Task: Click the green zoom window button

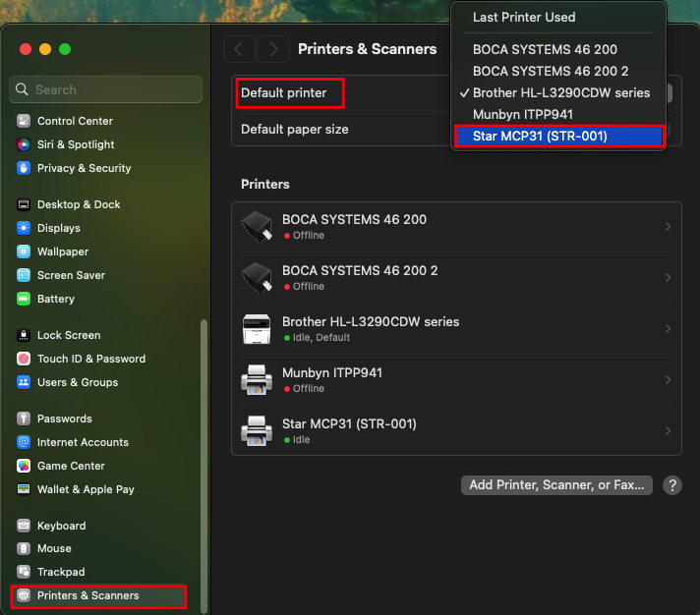Action: (65, 49)
